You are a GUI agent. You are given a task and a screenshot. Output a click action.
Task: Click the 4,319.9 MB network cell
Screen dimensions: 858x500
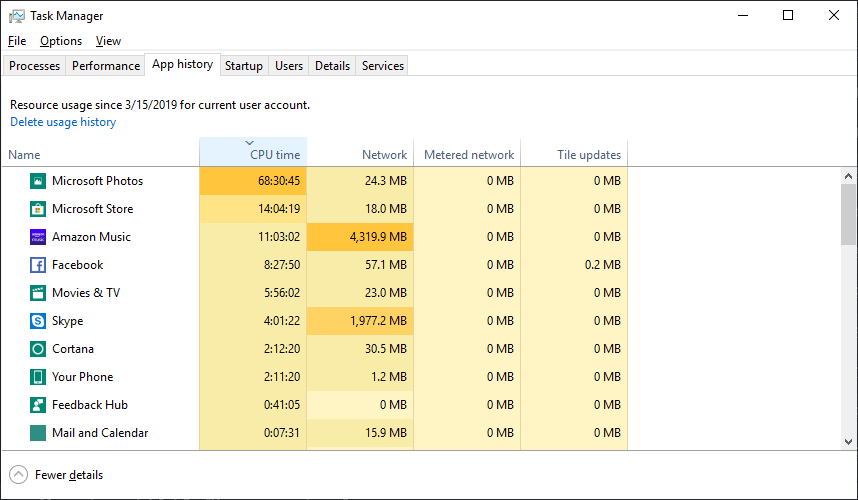tap(360, 237)
